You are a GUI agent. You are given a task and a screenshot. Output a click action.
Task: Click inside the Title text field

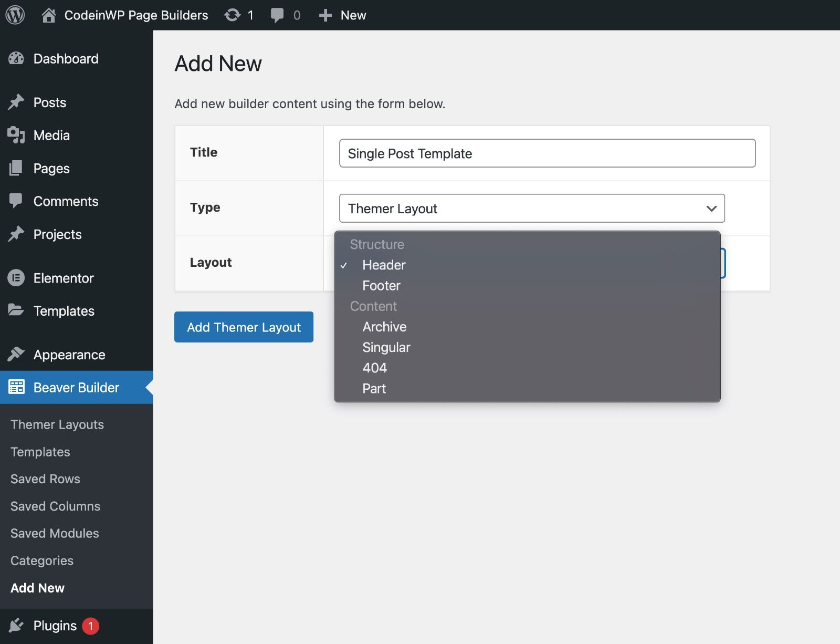pyautogui.click(x=547, y=153)
